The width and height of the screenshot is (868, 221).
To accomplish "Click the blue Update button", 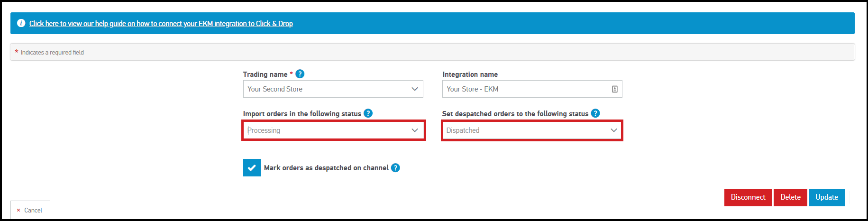I will coord(827,197).
